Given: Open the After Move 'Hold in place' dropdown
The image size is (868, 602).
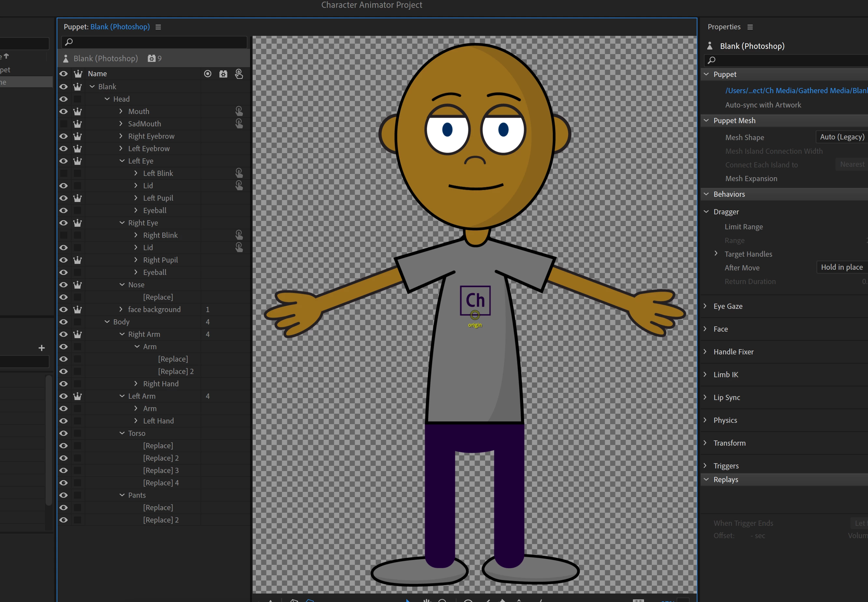Looking at the screenshot, I should (841, 267).
